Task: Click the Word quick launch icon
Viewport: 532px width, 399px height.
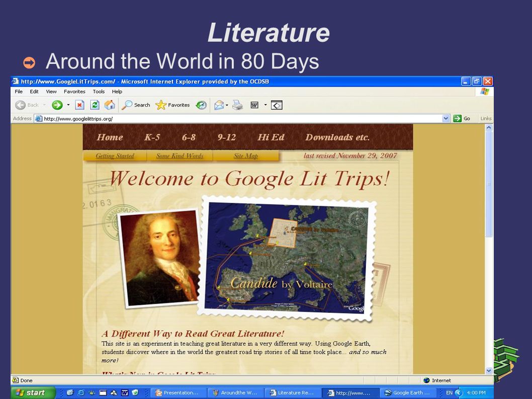Action: point(125,392)
